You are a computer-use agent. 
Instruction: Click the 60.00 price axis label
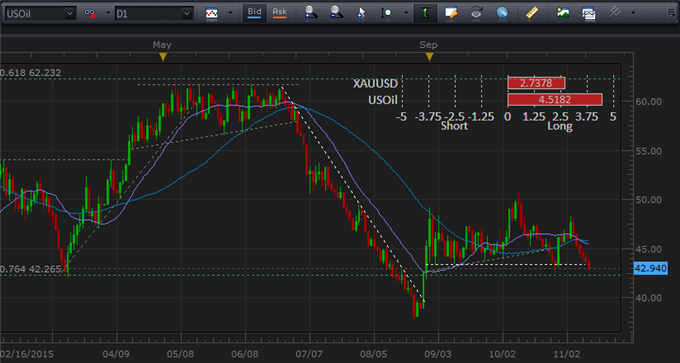tap(650, 102)
